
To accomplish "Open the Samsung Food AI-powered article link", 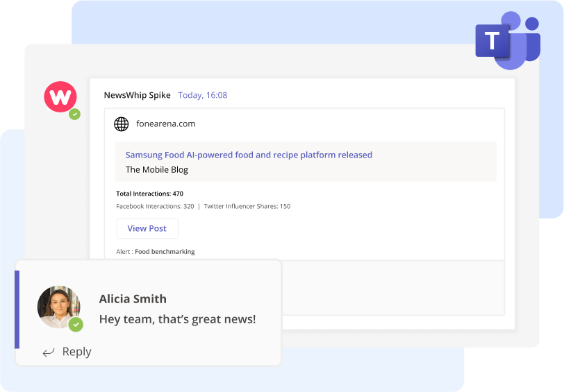I will tap(249, 155).
